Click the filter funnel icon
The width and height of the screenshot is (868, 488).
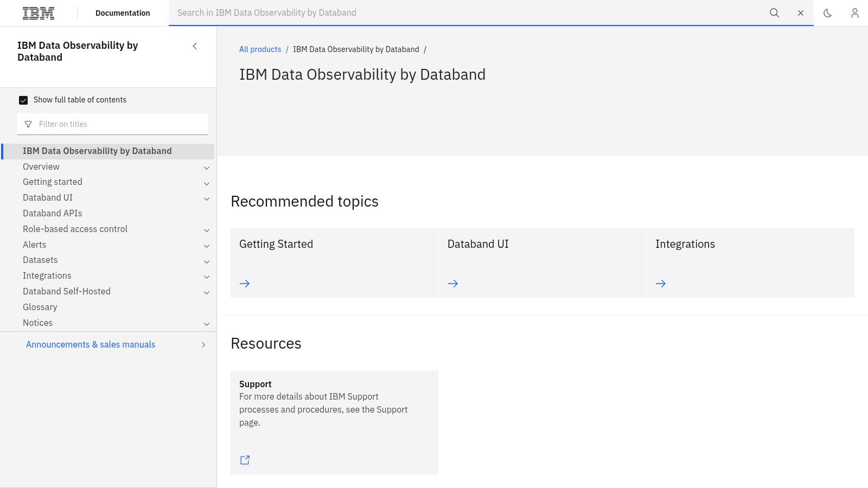click(x=28, y=124)
